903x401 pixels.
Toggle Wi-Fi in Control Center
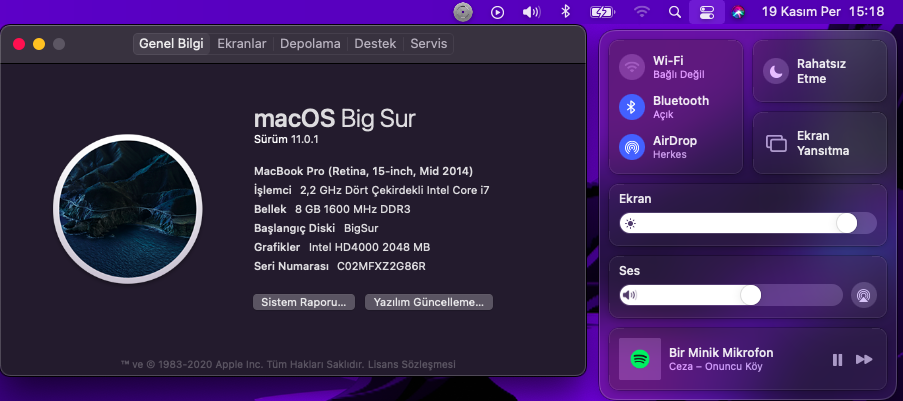(631, 67)
